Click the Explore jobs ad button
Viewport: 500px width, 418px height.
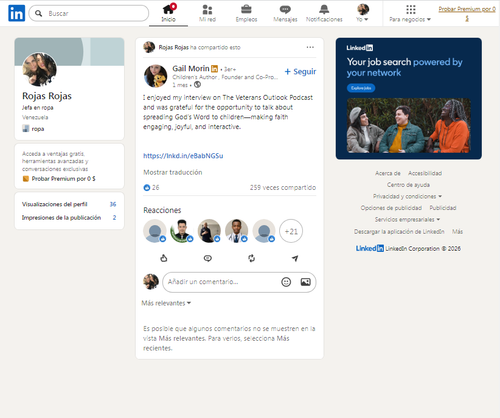pyautogui.click(x=361, y=88)
